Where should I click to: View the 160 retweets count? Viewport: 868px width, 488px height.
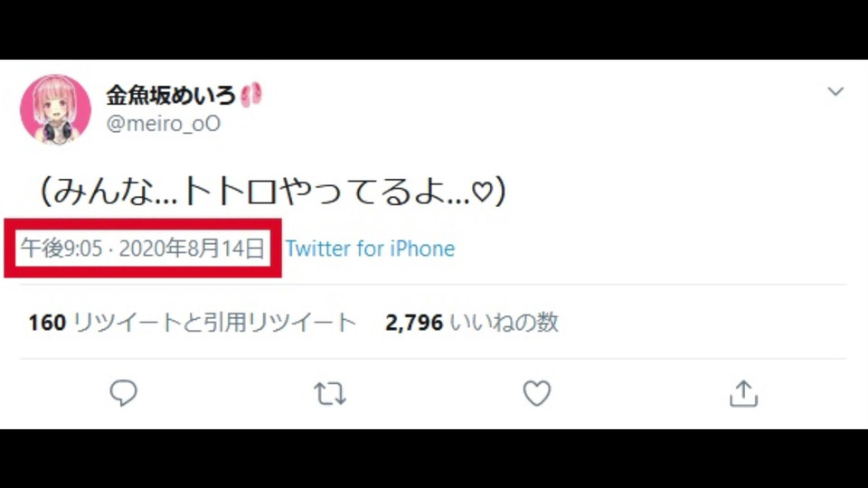coord(47,322)
